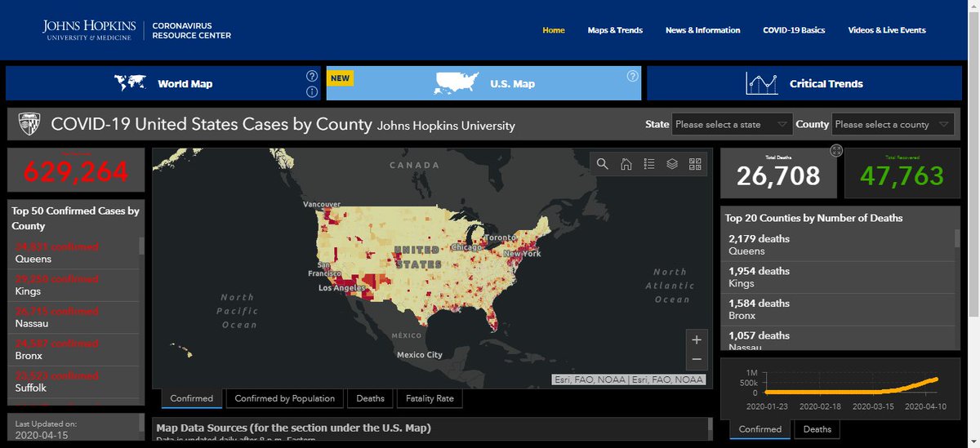This screenshot has width=980, height=448.
Task: Click the JHU shield icon beside dashboard title
Action: click(30, 124)
